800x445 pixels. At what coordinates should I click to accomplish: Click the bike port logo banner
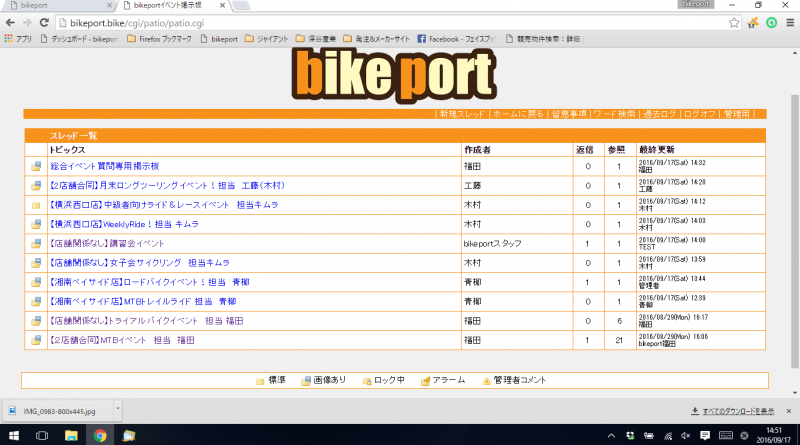coord(394,75)
